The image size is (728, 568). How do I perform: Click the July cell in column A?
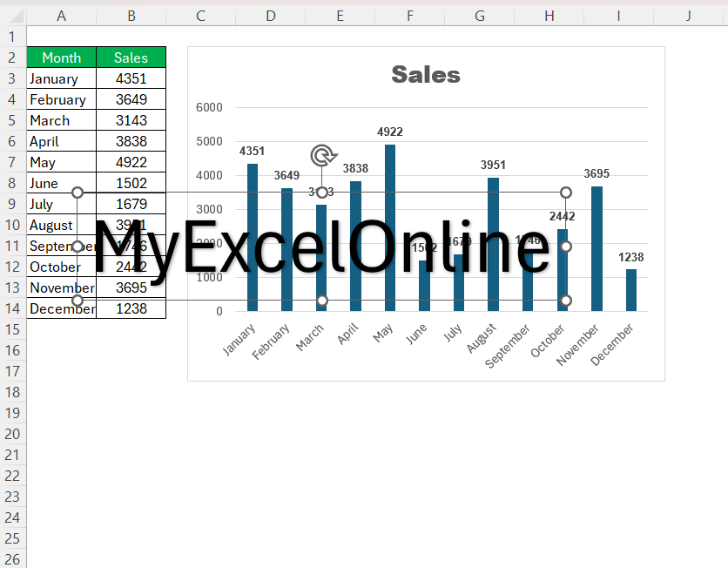click(x=61, y=204)
